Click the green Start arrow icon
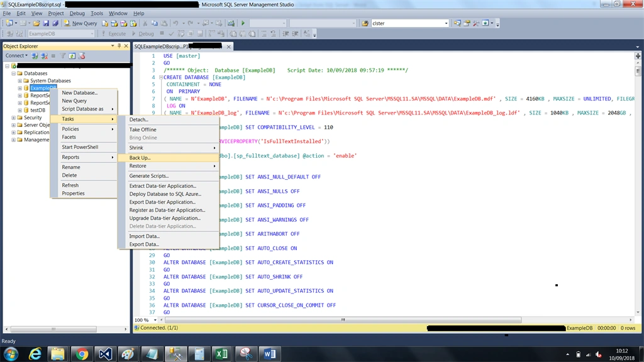This screenshot has width=644, height=362. click(x=243, y=23)
